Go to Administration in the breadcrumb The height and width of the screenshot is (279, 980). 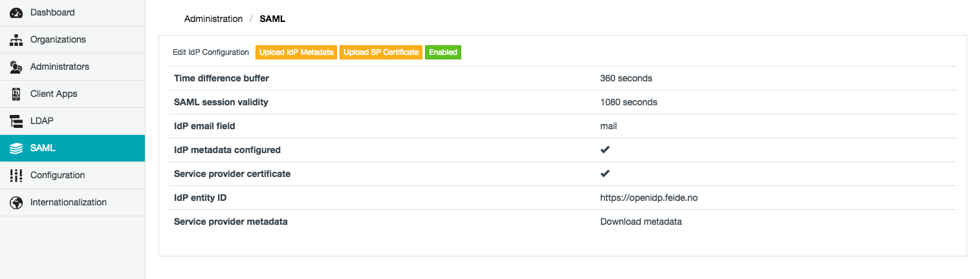213,19
